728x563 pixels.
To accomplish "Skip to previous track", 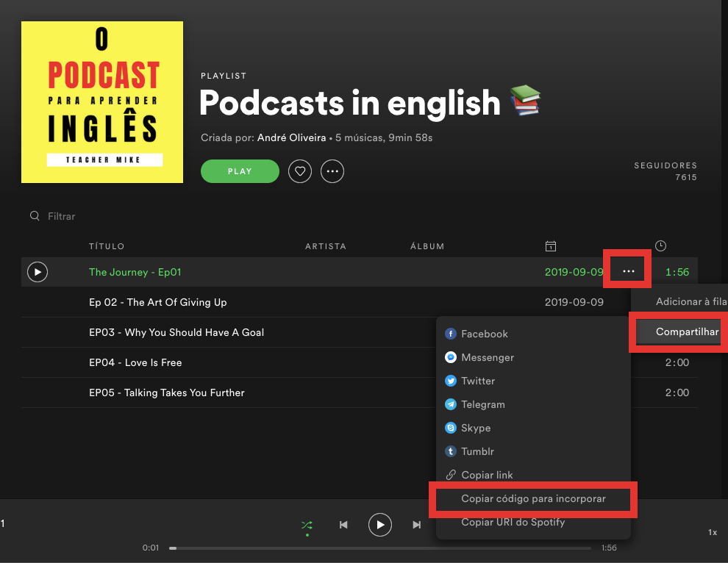I will (x=343, y=525).
